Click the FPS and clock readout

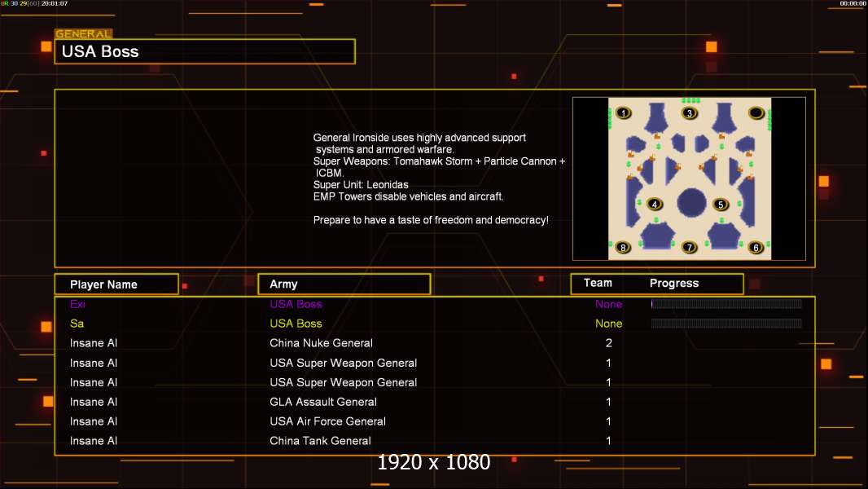34,3
